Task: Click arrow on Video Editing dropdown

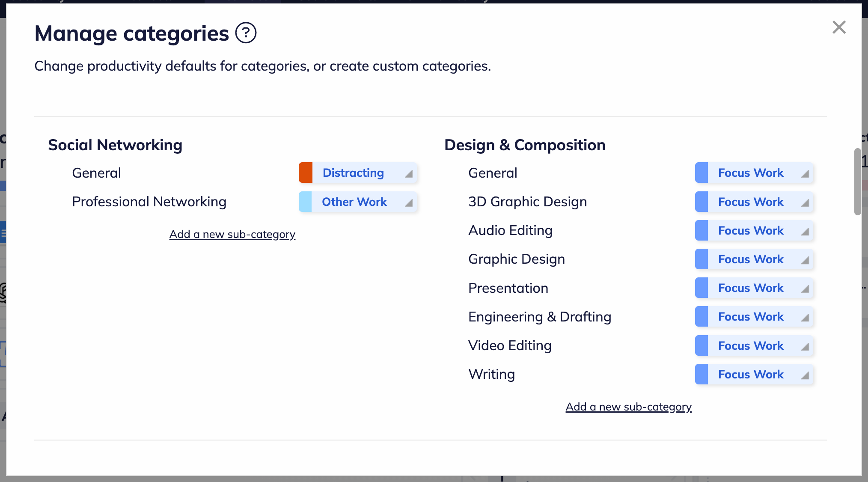Action: [805, 347]
